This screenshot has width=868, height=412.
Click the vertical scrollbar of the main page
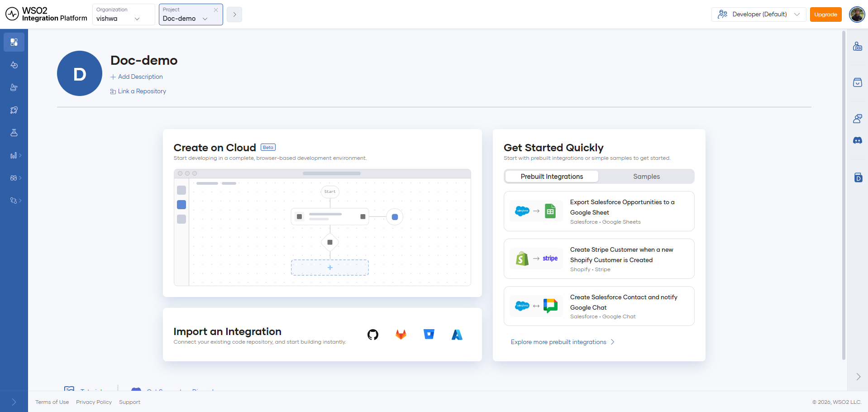click(x=844, y=196)
